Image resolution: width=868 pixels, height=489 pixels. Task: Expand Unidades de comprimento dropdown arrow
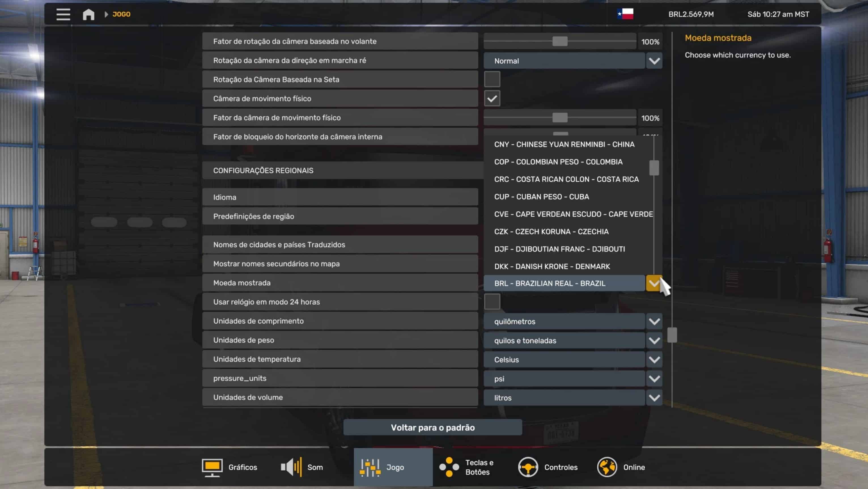(x=654, y=321)
